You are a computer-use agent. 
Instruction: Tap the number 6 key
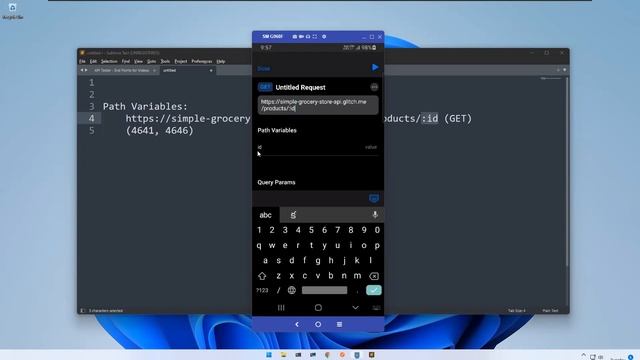pyautogui.click(x=324, y=230)
